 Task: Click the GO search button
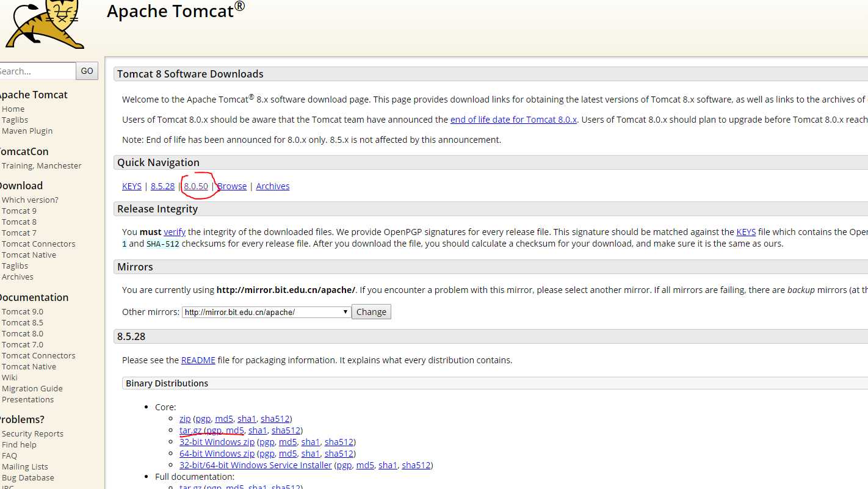[x=87, y=71]
